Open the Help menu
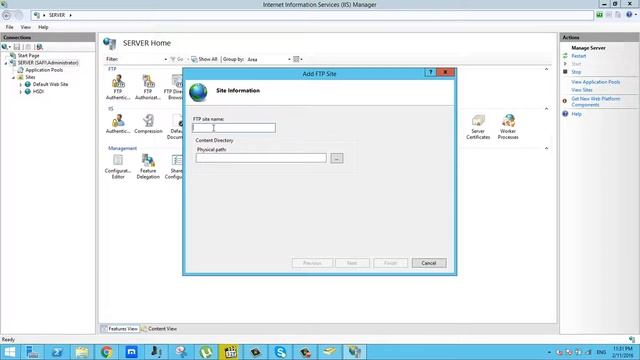Screen dimensions: 640x360 tap(43, 27)
